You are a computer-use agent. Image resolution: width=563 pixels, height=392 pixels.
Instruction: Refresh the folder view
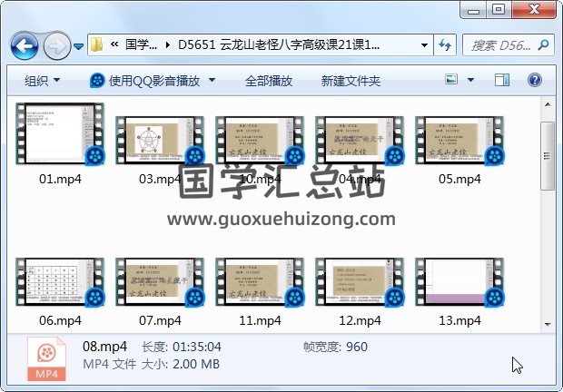[x=445, y=45]
